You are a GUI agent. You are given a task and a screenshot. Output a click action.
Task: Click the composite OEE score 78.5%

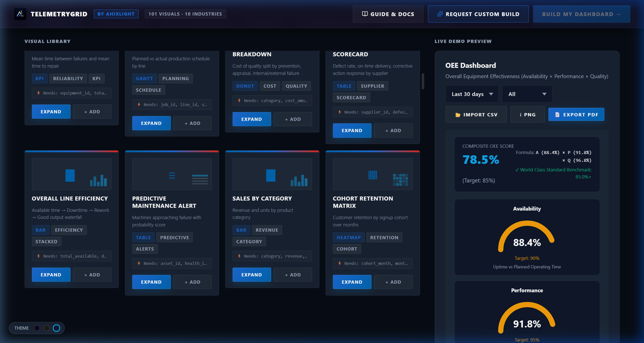pos(481,160)
